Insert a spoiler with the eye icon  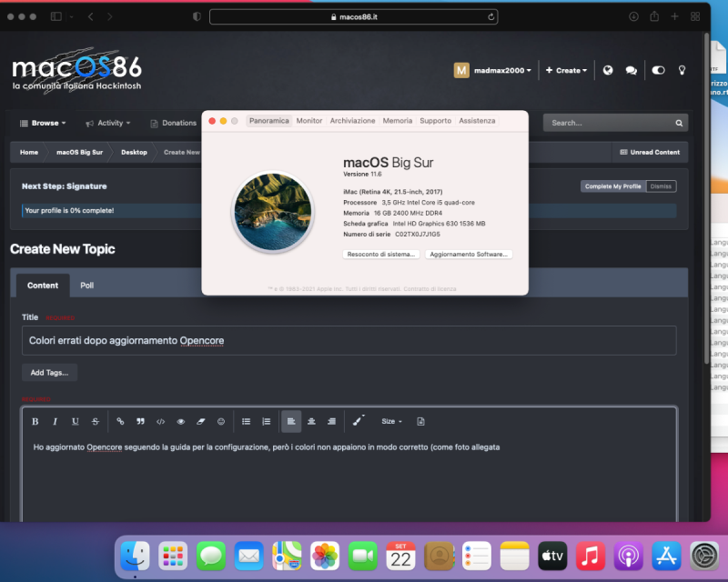[180, 421]
